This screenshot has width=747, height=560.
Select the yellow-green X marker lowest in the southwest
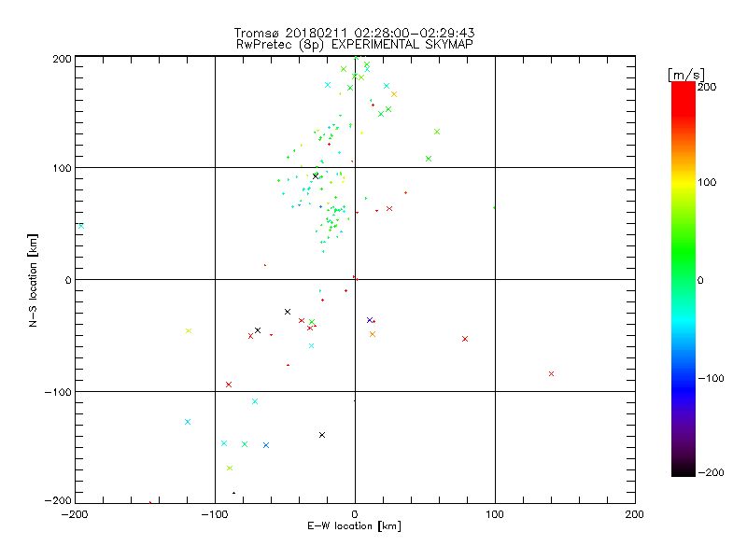[230, 469]
